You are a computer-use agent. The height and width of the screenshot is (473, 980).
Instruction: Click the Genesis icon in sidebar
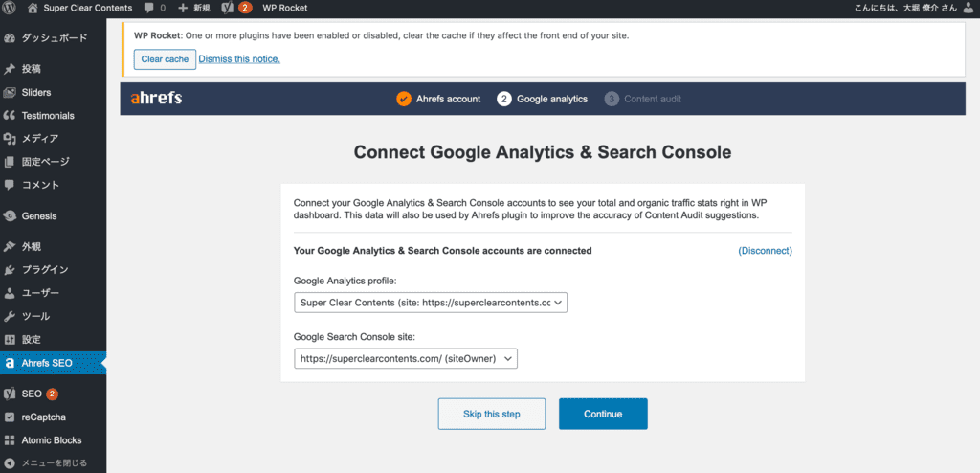point(10,215)
